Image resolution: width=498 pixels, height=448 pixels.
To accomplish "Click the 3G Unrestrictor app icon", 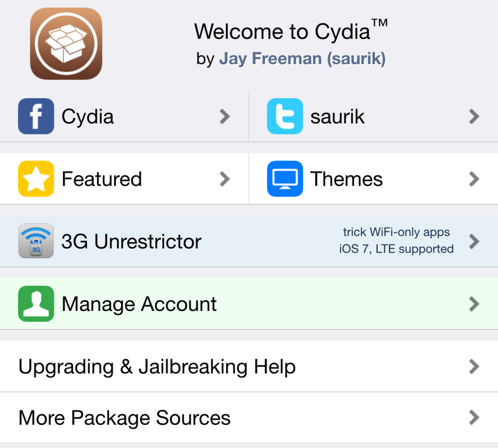I will tap(36, 241).
